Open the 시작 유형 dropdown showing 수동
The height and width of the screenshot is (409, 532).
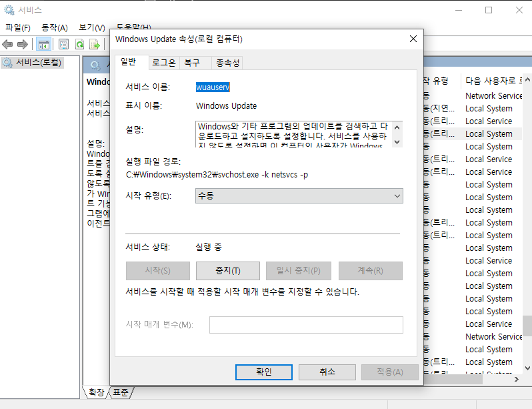point(299,196)
